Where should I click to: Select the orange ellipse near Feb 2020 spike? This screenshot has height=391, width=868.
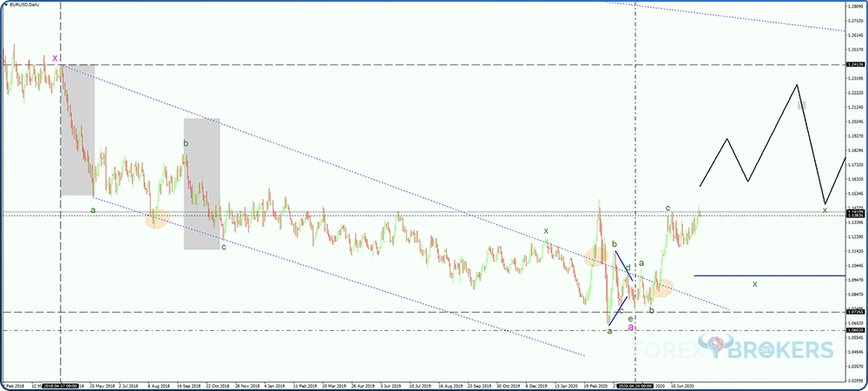tap(596, 255)
